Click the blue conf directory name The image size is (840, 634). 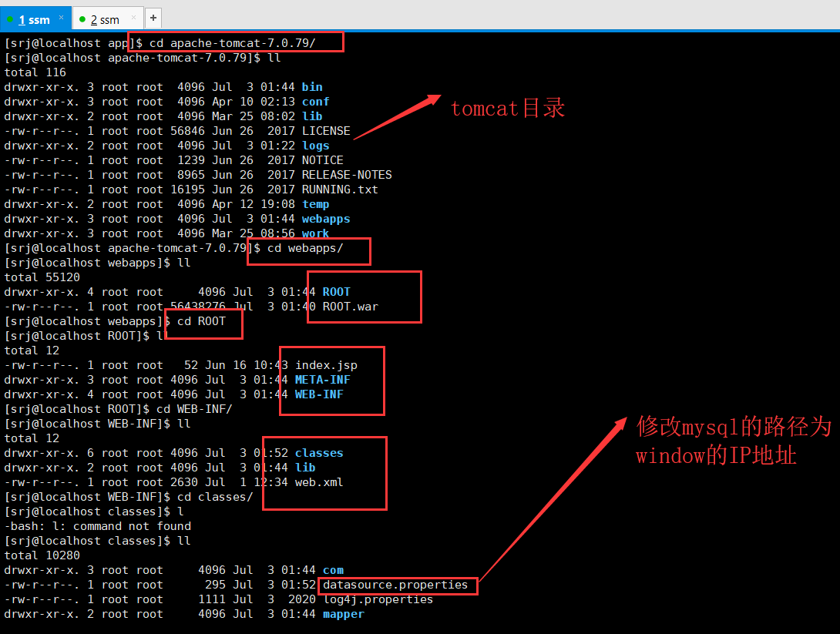(316, 101)
